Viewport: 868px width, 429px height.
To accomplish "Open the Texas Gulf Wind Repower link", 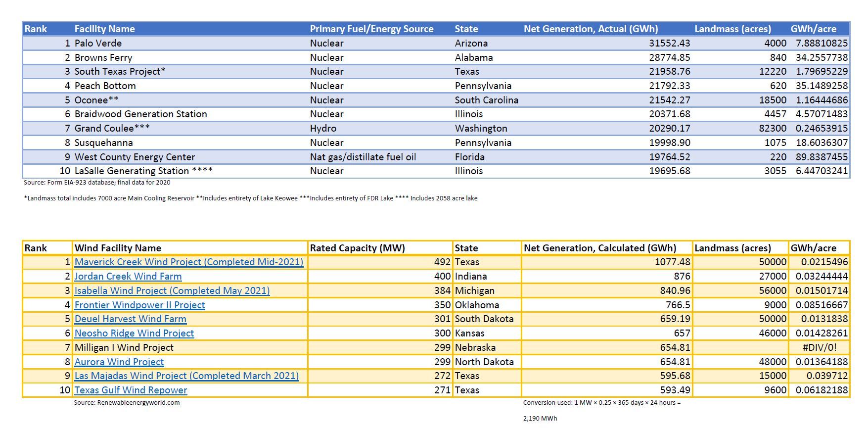I will [131, 390].
